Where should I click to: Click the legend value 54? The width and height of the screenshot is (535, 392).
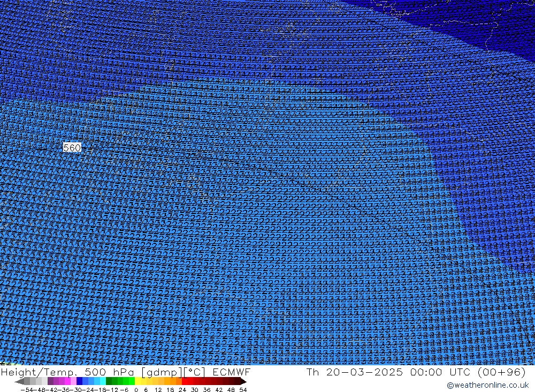coord(243,390)
